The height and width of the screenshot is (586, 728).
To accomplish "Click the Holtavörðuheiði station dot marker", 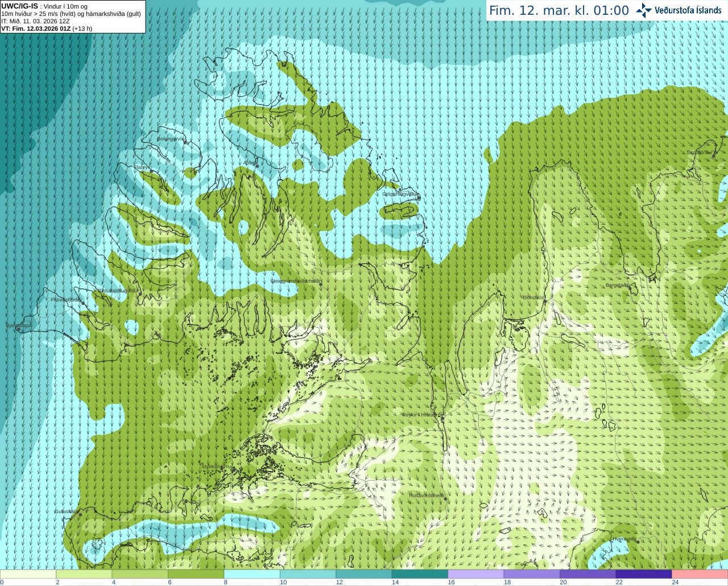I will pyautogui.click(x=445, y=499).
